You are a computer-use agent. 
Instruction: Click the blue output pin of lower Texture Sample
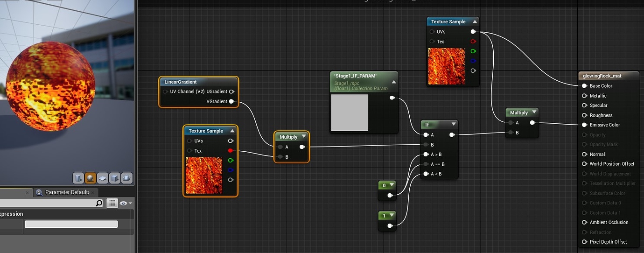coord(231,170)
